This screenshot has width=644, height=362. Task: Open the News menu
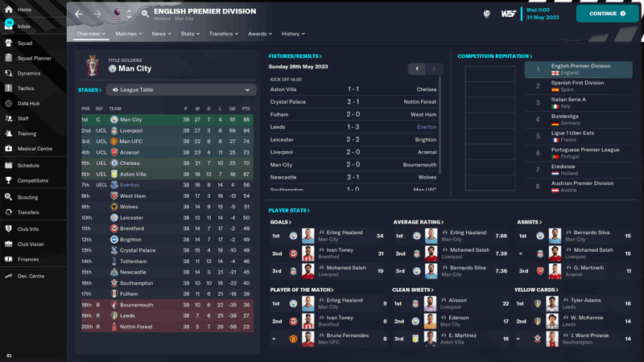[x=162, y=34]
